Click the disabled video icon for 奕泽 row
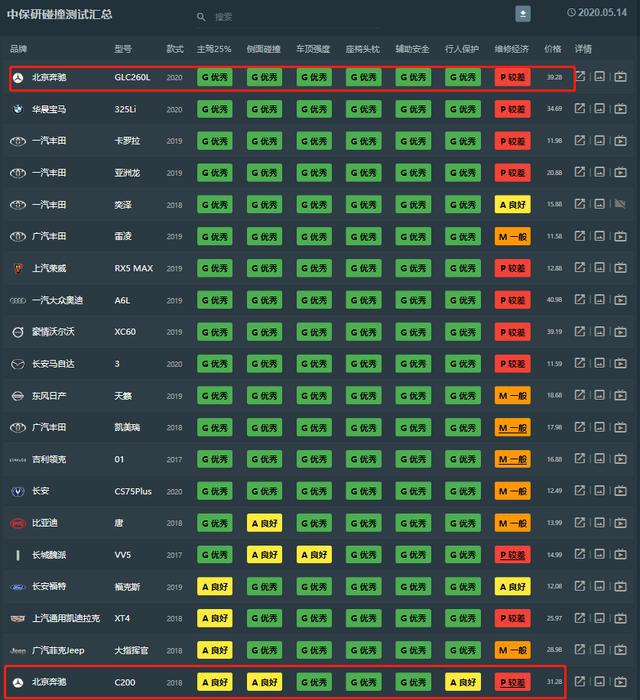Image resolution: width=640 pixels, height=700 pixels. 620,204
